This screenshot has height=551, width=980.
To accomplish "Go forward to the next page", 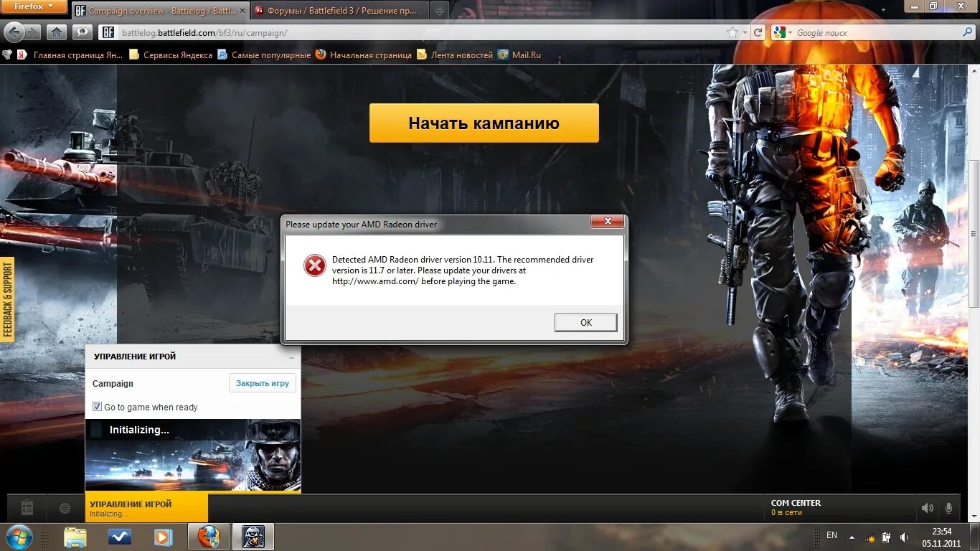I will click(33, 32).
